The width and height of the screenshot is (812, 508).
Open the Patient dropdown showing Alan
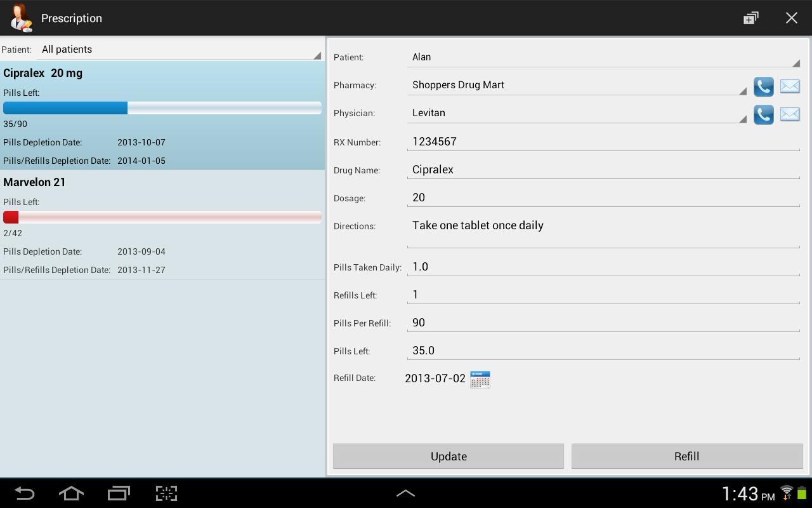(x=603, y=57)
